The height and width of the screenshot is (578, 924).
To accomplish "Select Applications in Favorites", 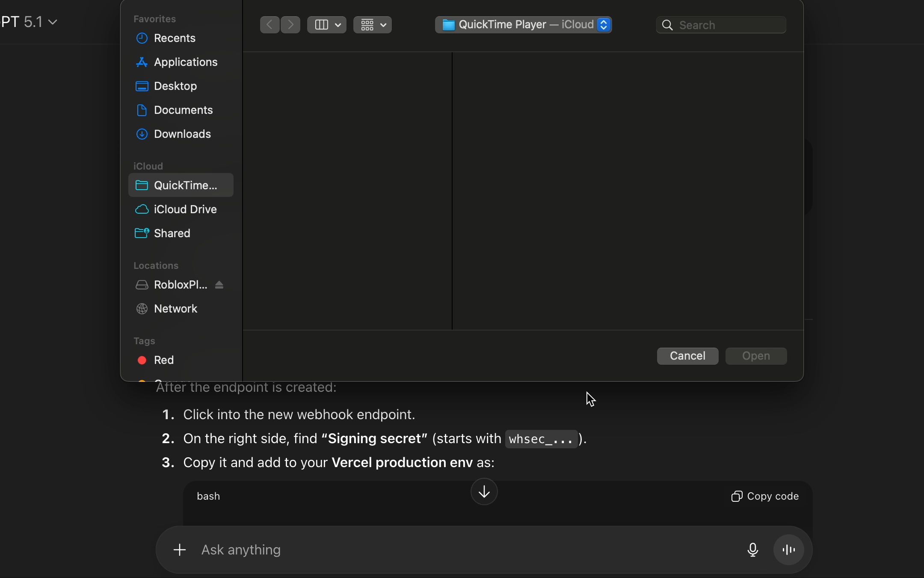I will 185,62.
